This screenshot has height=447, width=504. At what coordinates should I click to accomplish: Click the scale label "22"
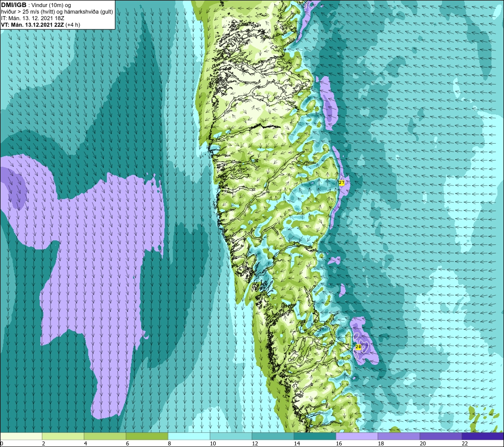465,444
